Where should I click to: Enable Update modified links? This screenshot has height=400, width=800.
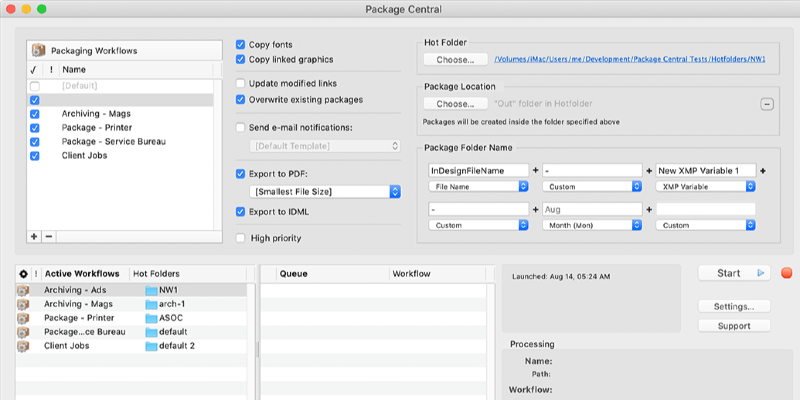tap(241, 83)
